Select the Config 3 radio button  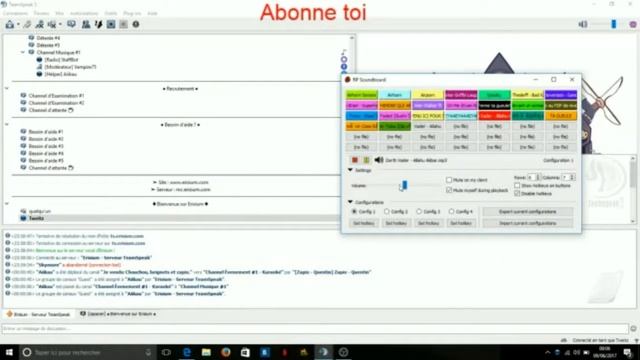(x=419, y=212)
